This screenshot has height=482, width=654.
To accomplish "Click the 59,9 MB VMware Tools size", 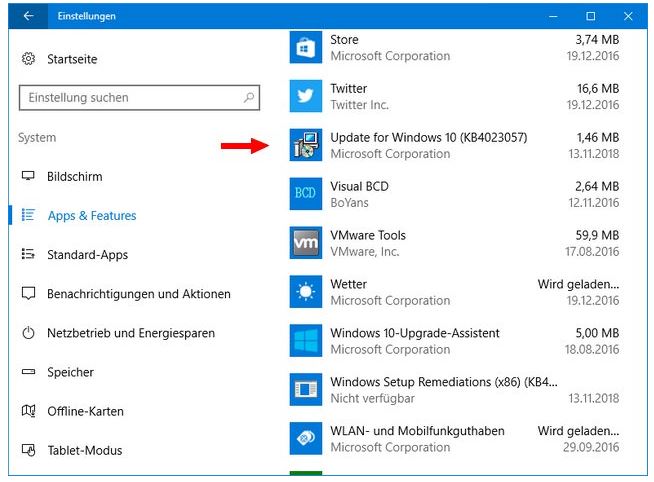I will (597, 235).
